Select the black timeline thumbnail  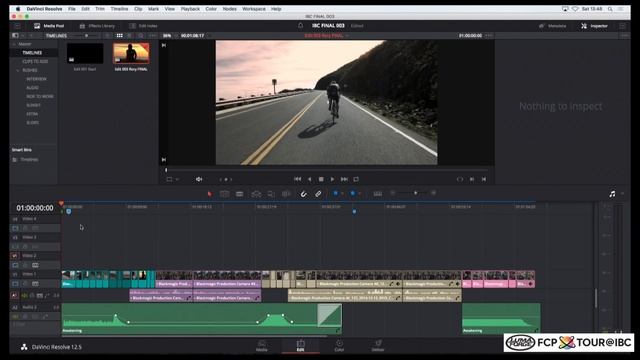point(85,53)
